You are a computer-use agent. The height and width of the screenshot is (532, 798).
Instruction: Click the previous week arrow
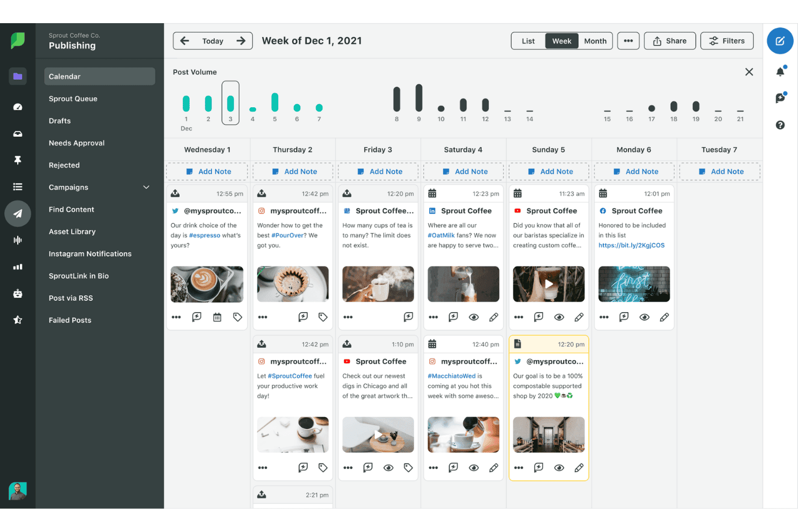click(x=184, y=41)
